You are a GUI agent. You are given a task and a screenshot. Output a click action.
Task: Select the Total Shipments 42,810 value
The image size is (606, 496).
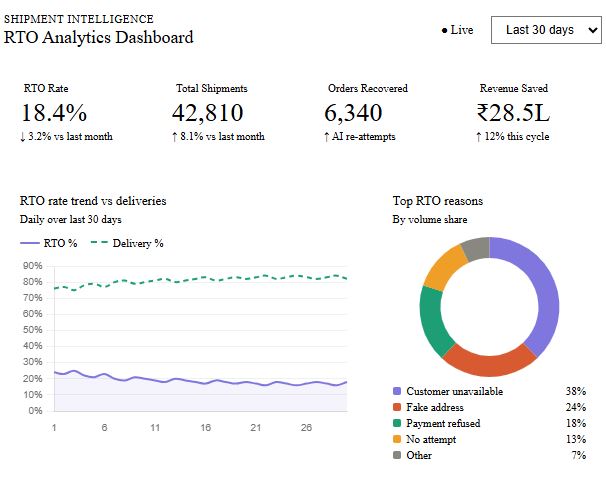tap(208, 113)
